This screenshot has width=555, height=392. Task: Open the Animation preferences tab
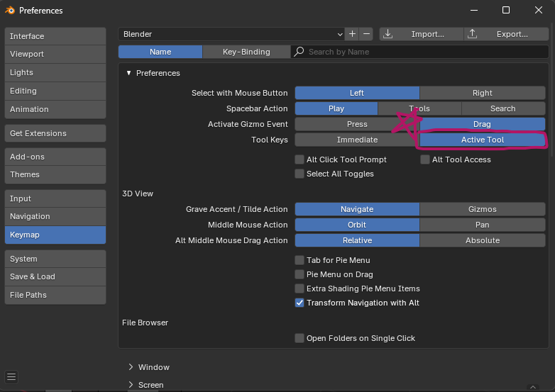tap(55, 109)
